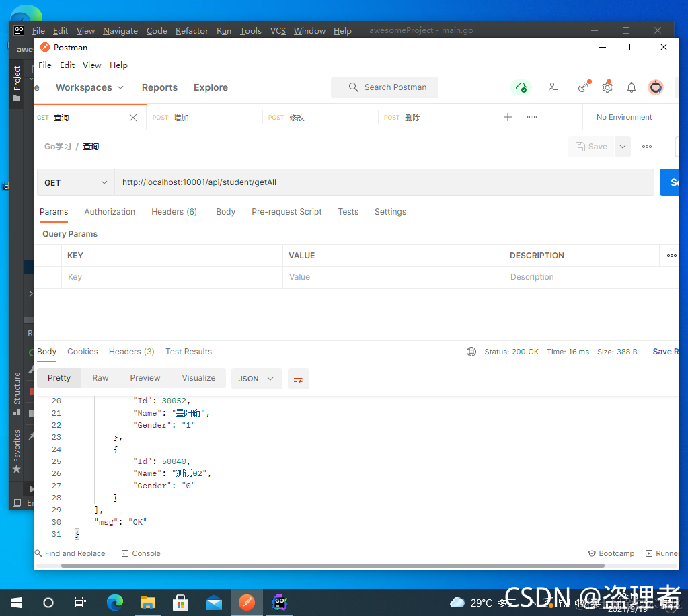Viewport: 688px width, 616px height.
Task: Open the JSON format dropdown
Action: coord(256,379)
